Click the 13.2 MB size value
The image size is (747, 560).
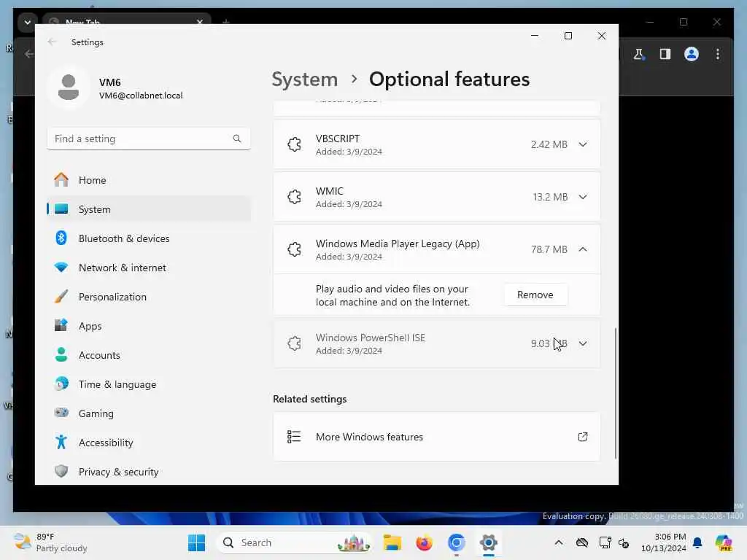[x=550, y=197]
